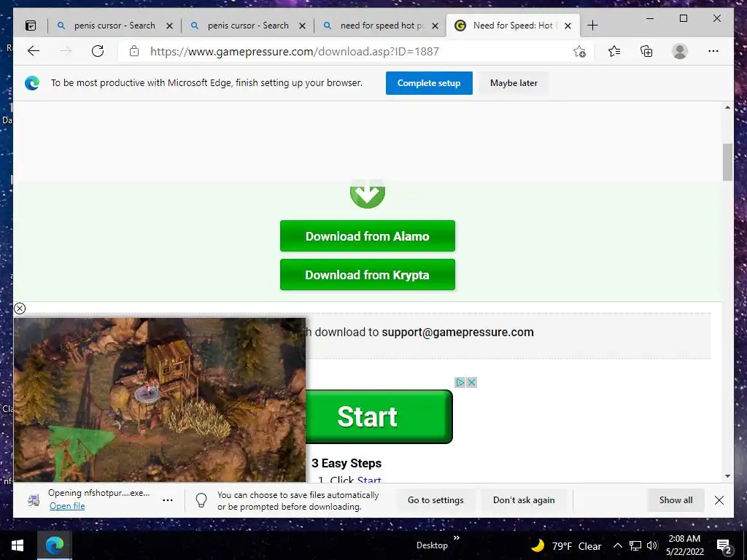Viewport: 747px width, 560px height.
Task: Close the first penis cursor search tab
Action: click(x=169, y=26)
